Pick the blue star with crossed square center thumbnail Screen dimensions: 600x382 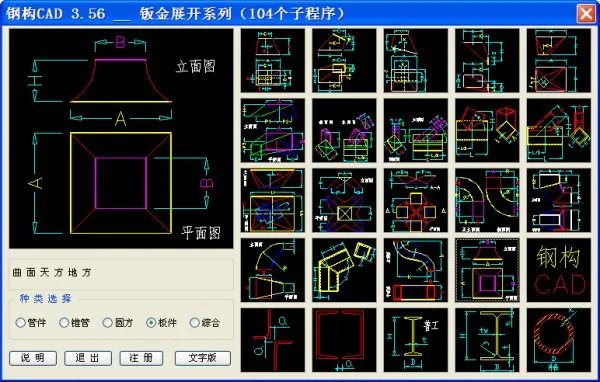pyautogui.click(x=344, y=201)
